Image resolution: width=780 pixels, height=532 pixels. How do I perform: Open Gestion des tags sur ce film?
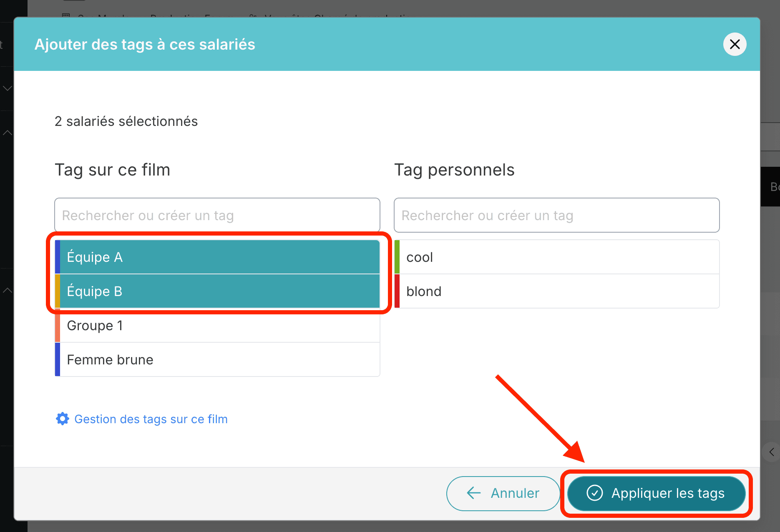click(x=151, y=419)
